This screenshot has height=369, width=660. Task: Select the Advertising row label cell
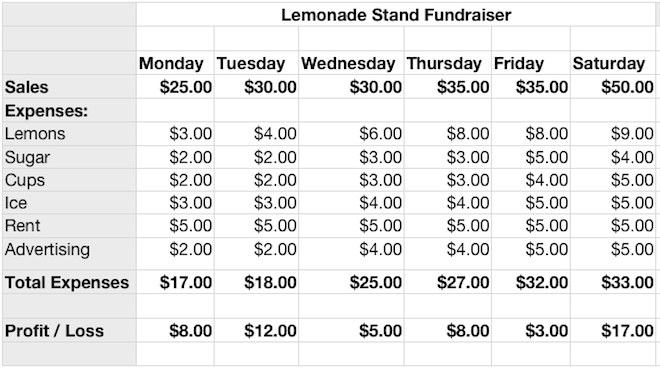[x=69, y=250]
